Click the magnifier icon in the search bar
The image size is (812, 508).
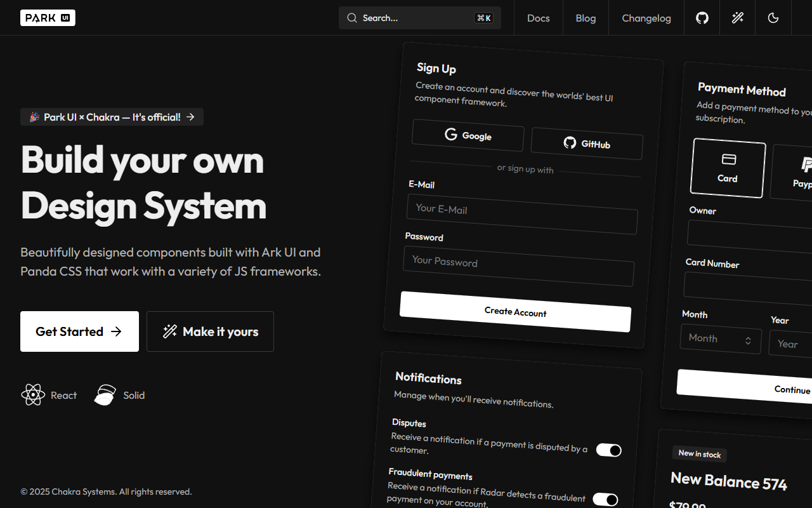pyautogui.click(x=351, y=18)
